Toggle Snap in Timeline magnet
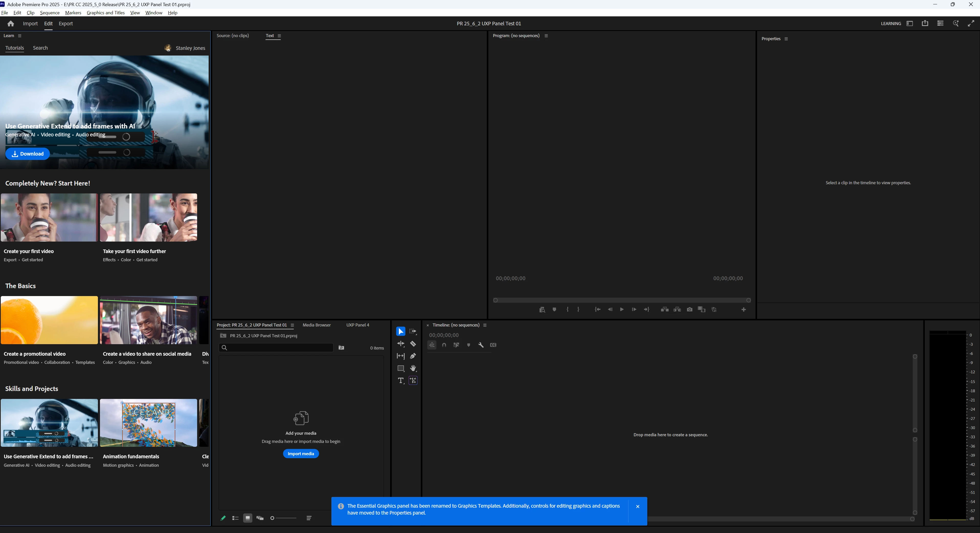 tap(444, 345)
